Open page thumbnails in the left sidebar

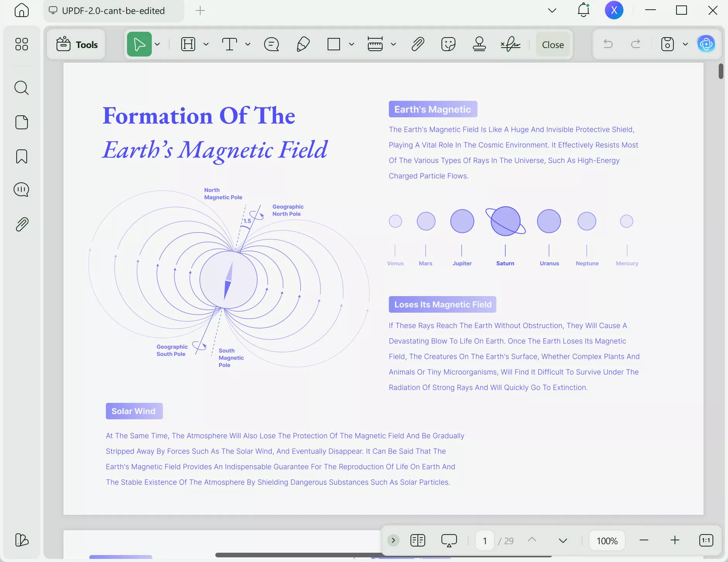pyautogui.click(x=22, y=122)
